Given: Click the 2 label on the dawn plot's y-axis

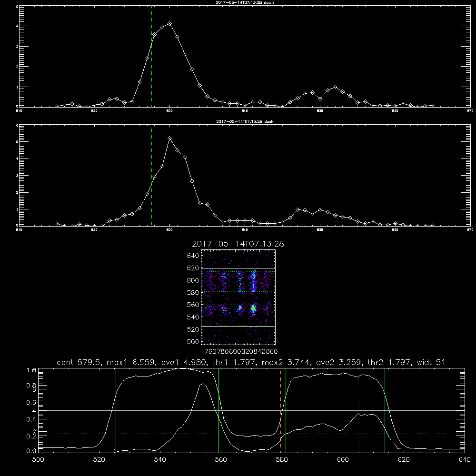Looking at the screenshot, I should [x=17, y=67].
